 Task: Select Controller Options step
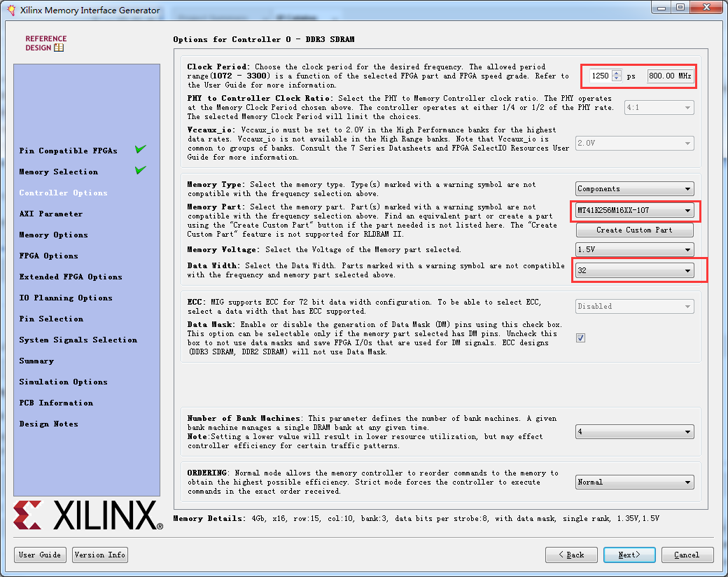pos(63,193)
